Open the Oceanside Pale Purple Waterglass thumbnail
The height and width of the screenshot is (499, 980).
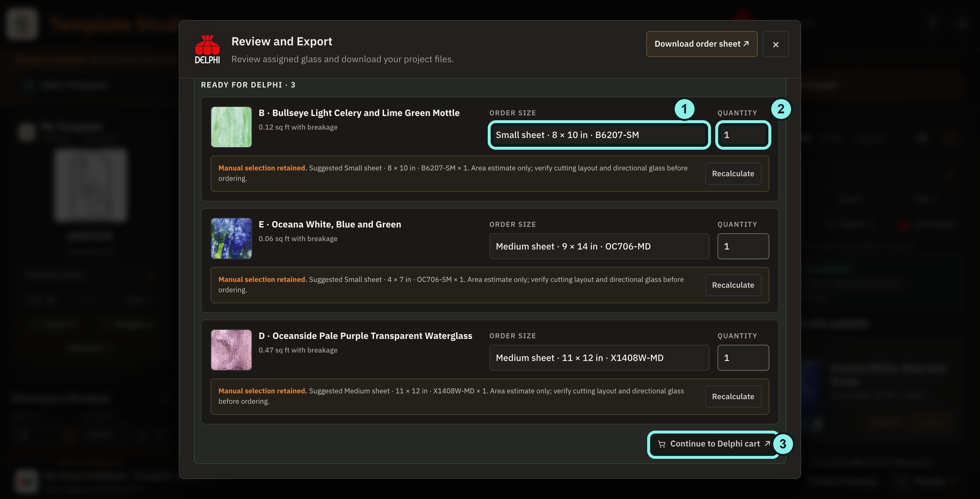point(231,350)
